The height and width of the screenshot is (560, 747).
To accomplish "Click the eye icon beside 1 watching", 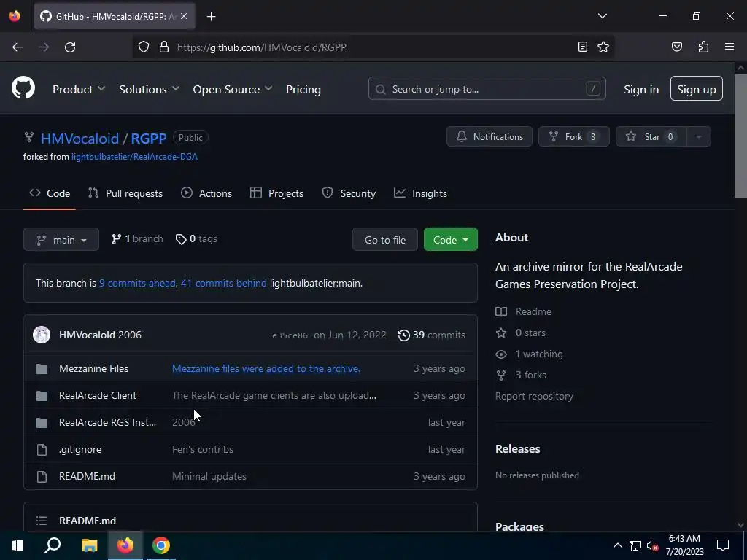I will click(x=501, y=354).
